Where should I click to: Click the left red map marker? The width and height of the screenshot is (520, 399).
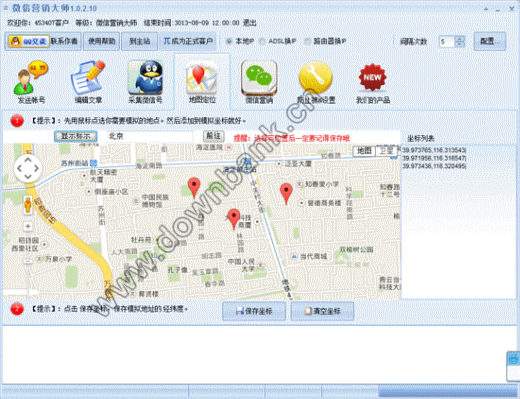194,188
